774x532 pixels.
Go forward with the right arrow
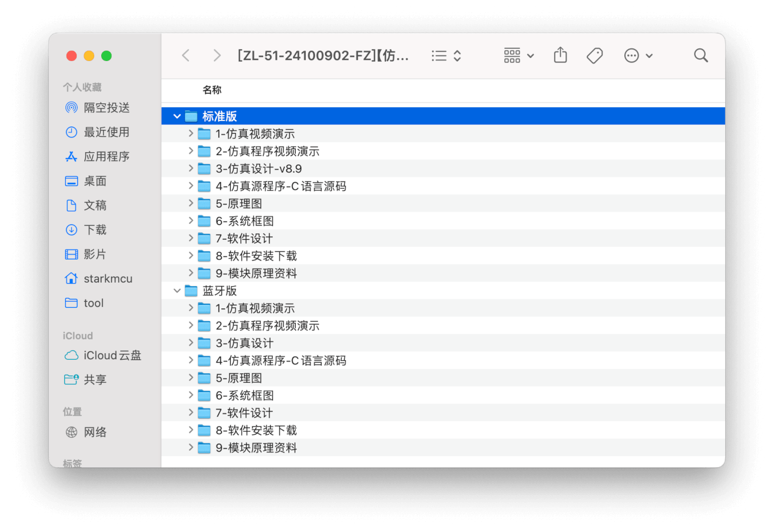tap(217, 55)
